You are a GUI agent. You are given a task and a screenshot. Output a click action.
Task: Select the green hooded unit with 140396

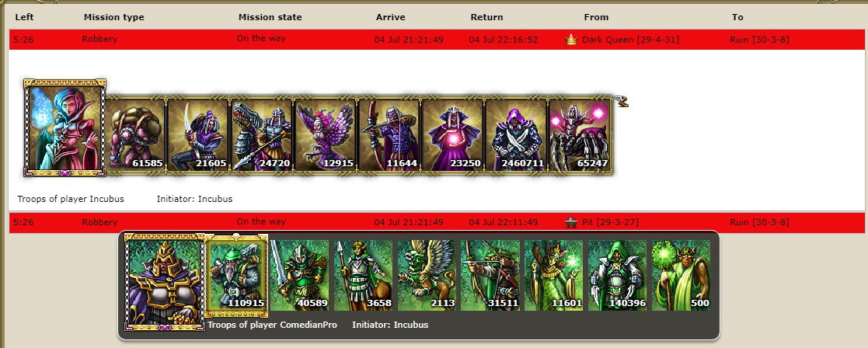click(x=617, y=275)
